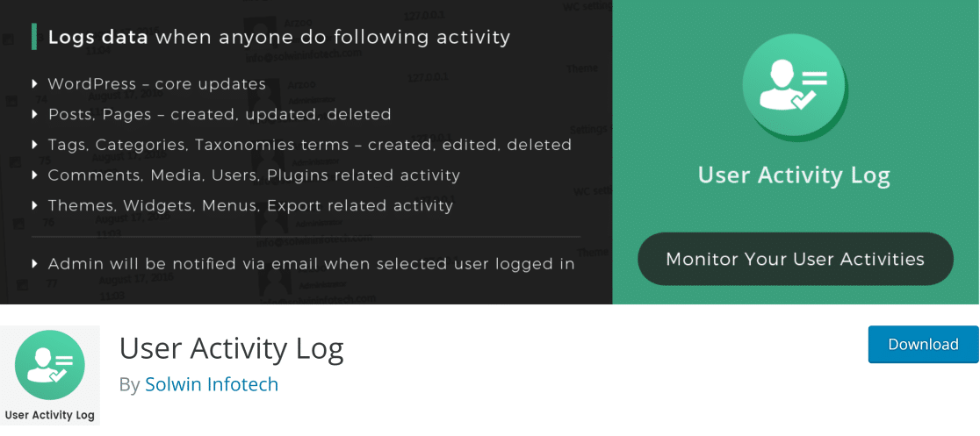Click the Admin will be notified text

311,263
